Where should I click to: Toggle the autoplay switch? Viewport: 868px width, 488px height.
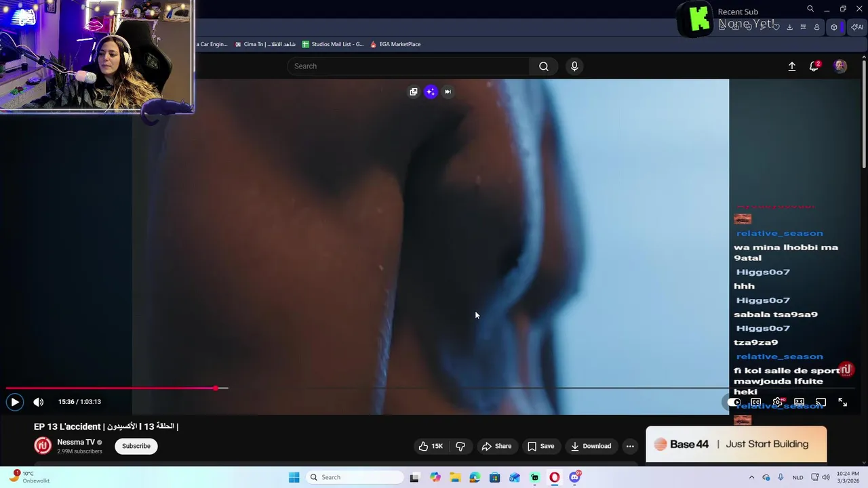tap(734, 403)
